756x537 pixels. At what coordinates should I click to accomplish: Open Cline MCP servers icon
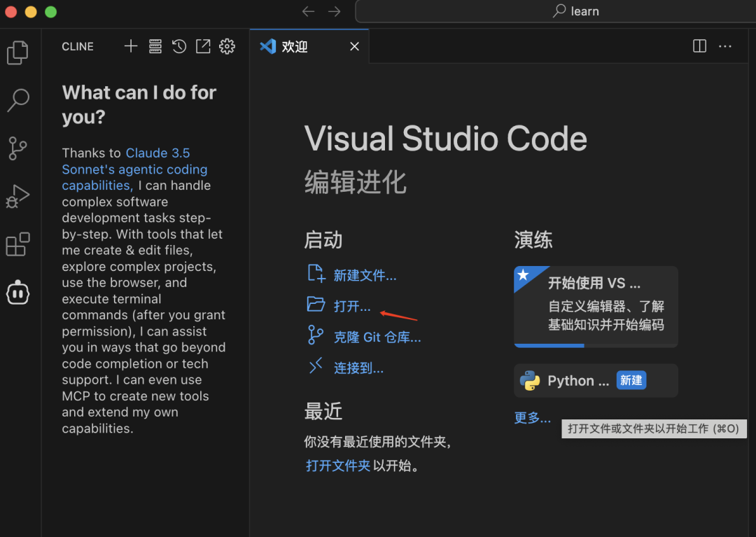[155, 46]
